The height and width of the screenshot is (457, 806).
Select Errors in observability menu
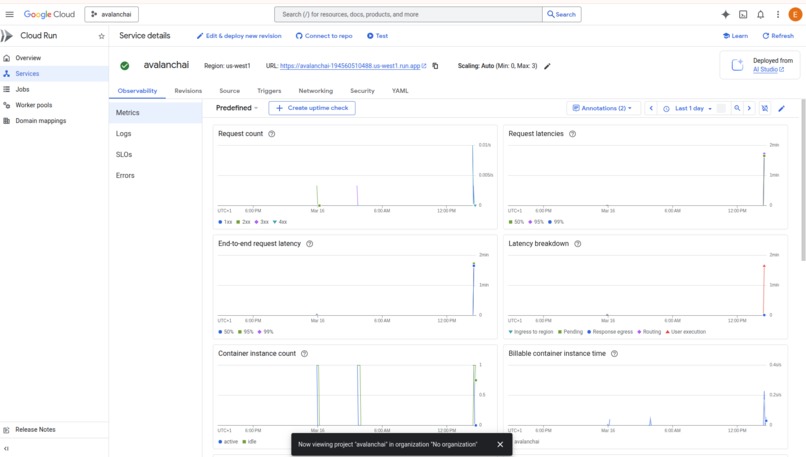pyautogui.click(x=155, y=176)
